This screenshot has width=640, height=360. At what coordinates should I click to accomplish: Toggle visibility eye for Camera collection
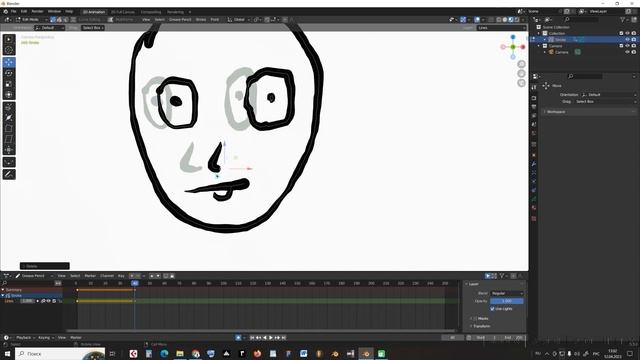[x=627, y=46]
